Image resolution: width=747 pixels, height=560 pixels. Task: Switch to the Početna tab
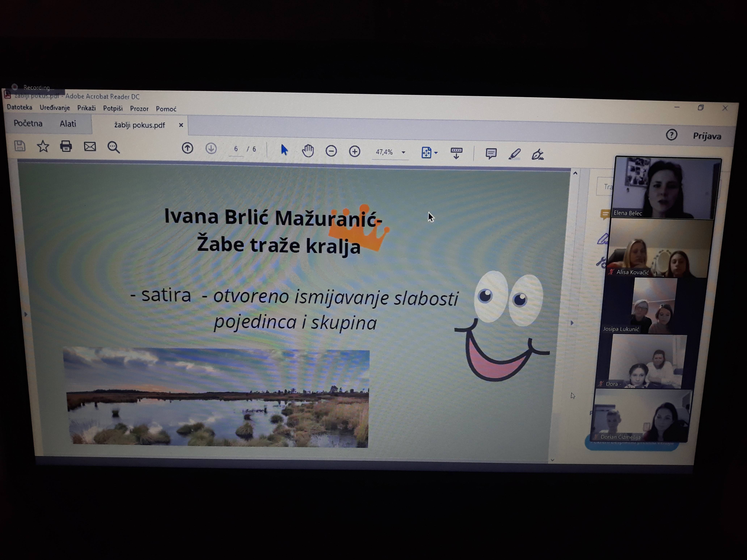click(28, 123)
